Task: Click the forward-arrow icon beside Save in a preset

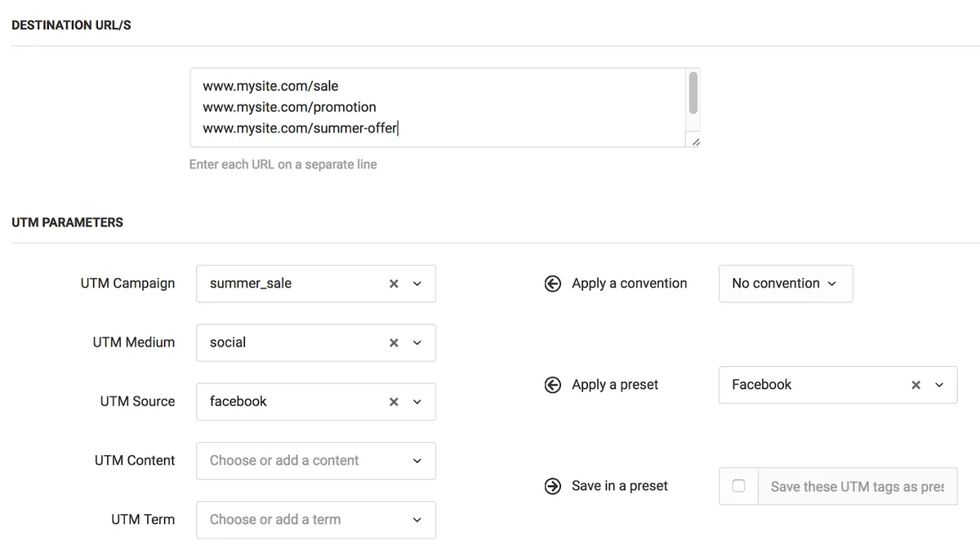Action: click(552, 485)
